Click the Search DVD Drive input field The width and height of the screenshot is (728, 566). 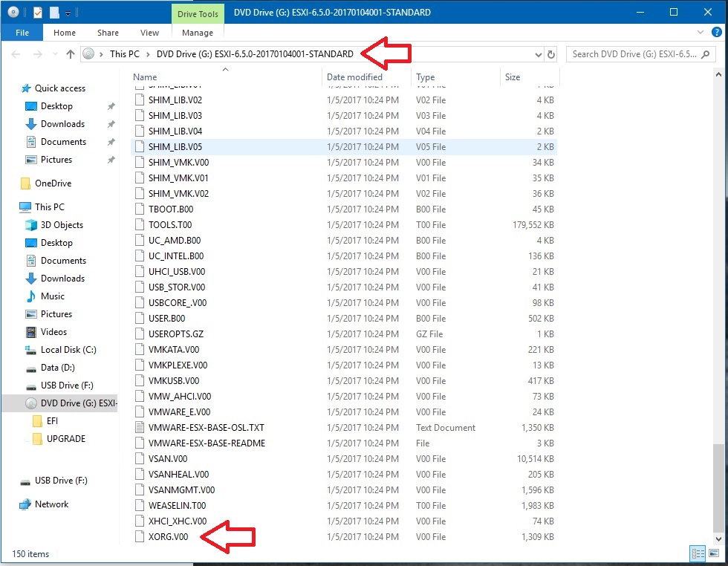(634, 54)
